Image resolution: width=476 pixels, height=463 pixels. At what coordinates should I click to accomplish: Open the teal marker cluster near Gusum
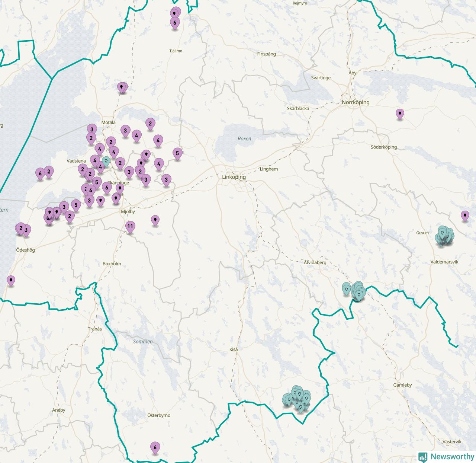pos(444,236)
